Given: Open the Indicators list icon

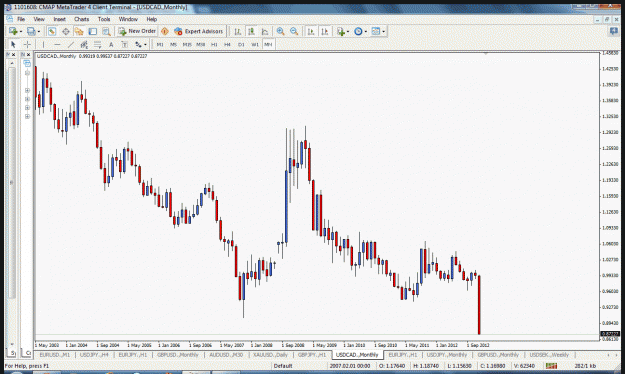Looking at the screenshot, I should (341, 31).
